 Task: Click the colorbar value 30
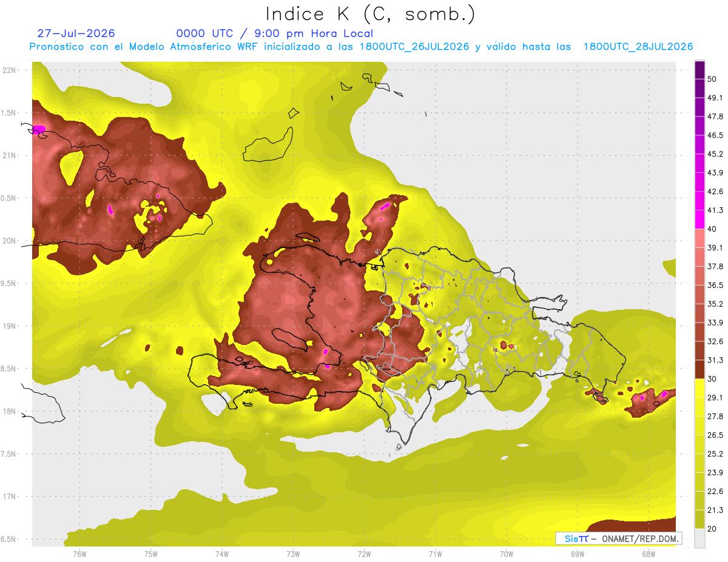(x=712, y=379)
